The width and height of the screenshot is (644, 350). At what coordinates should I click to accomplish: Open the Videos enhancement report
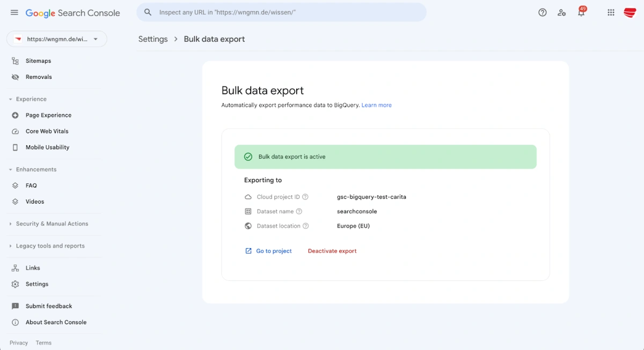pyautogui.click(x=35, y=201)
